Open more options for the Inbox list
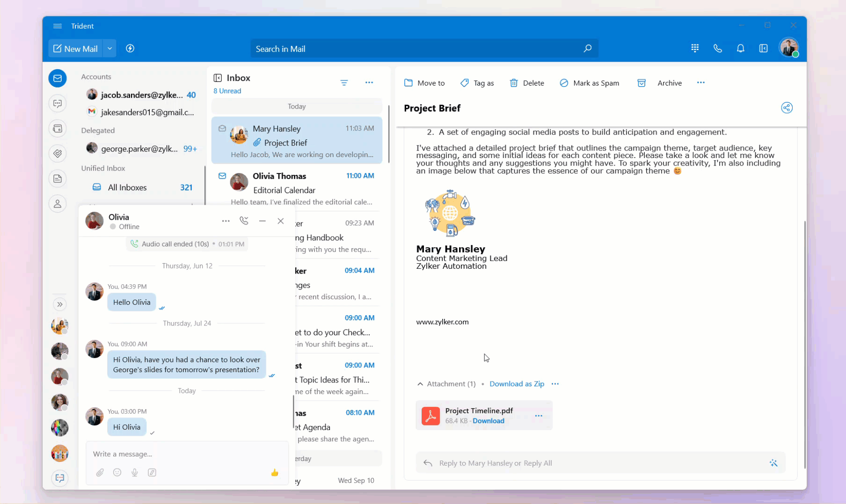 [x=369, y=83]
